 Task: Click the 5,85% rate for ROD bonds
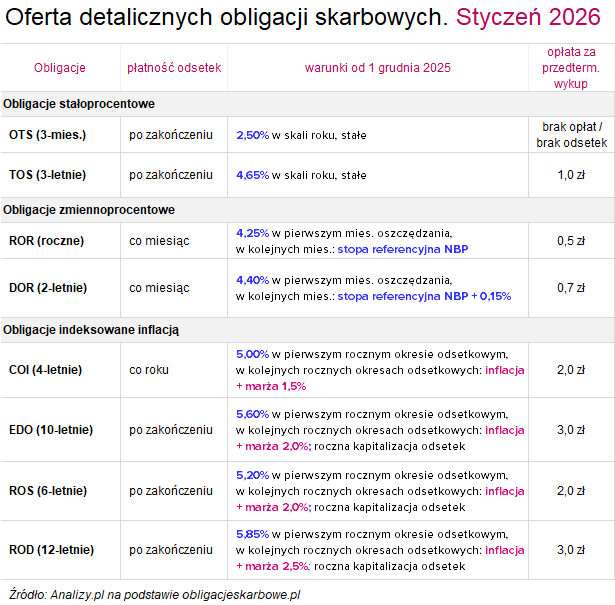(x=252, y=534)
